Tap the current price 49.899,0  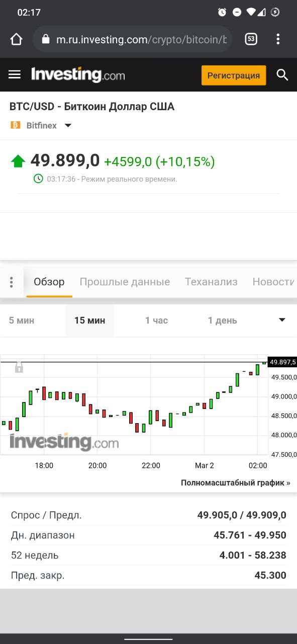click(x=65, y=160)
